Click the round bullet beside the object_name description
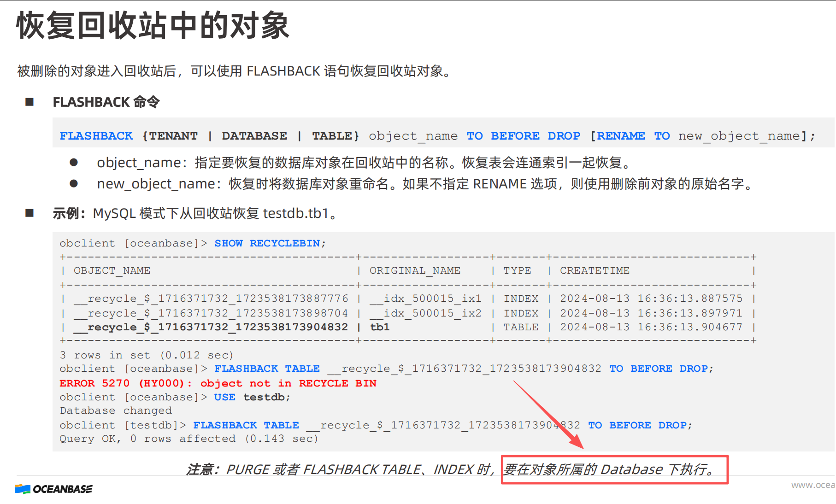Screen dimensions: 836x504 click(74, 162)
